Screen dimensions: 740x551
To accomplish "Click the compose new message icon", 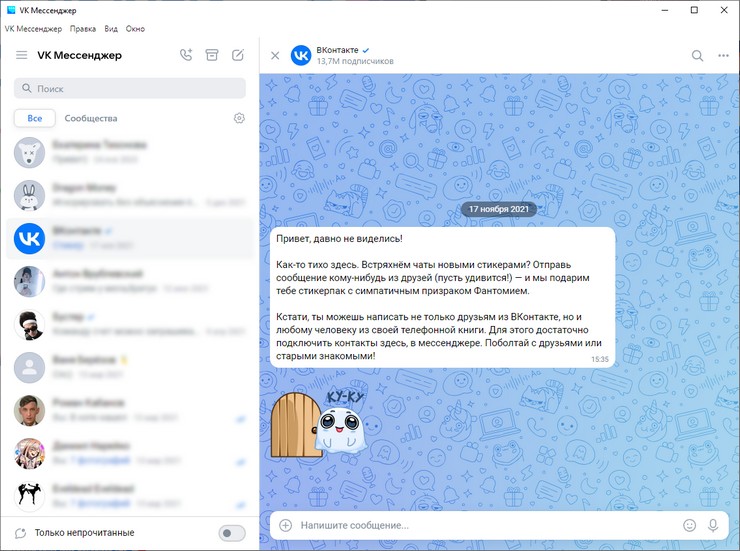I will coord(238,55).
